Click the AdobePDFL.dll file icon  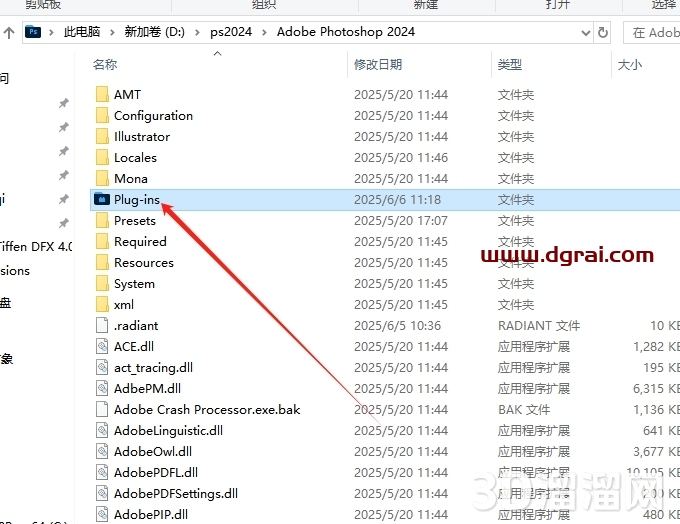[x=102, y=472]
